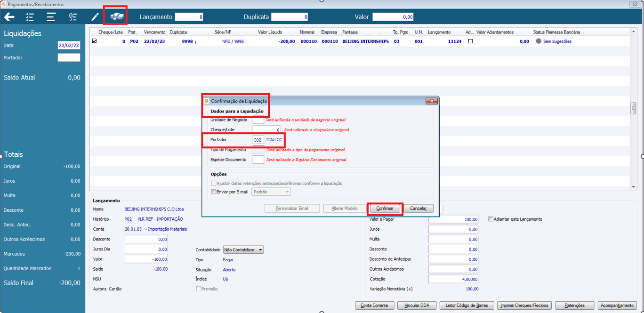This screenshot has height=313, width=644.
Task: Click the Espécie Documento field
Action: click(x=258, y=160)
